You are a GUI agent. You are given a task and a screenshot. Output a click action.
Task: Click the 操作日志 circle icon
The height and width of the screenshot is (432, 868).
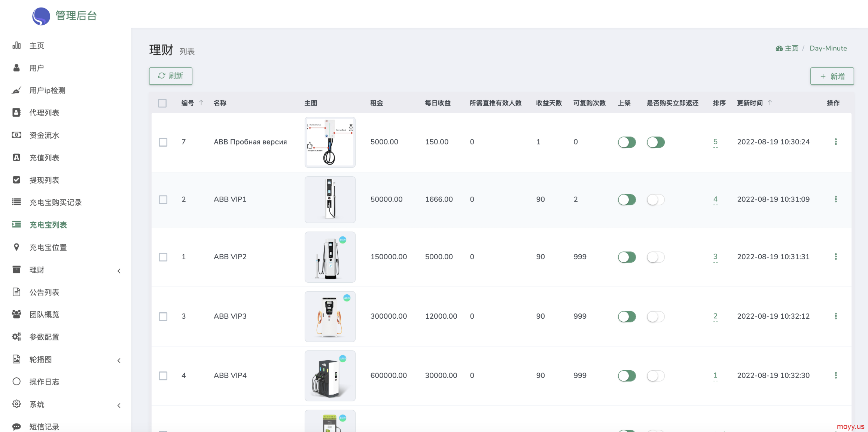pos(16,382)
